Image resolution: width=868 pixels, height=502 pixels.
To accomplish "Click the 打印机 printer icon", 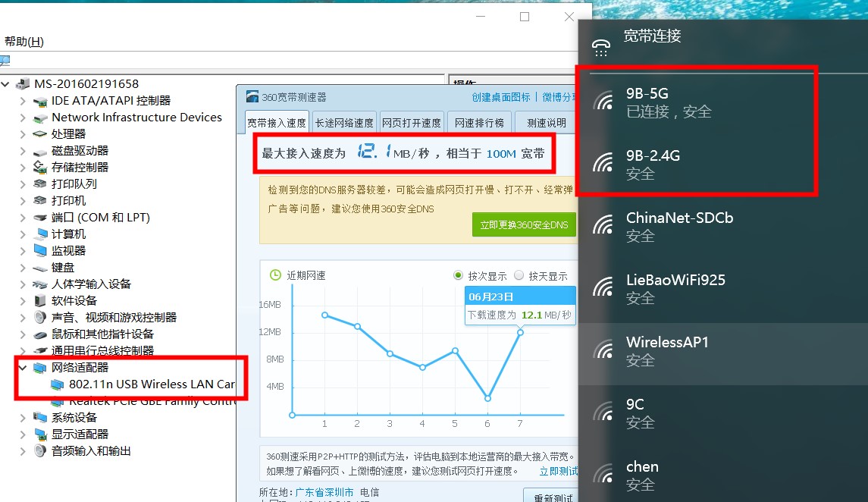I will (x=40, y=200).
